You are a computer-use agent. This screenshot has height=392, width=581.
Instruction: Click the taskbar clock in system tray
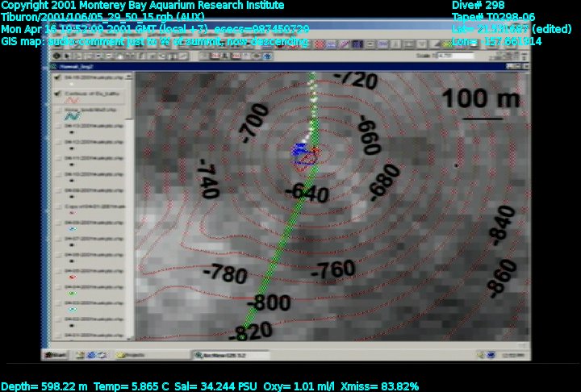(x=513, y=355)
